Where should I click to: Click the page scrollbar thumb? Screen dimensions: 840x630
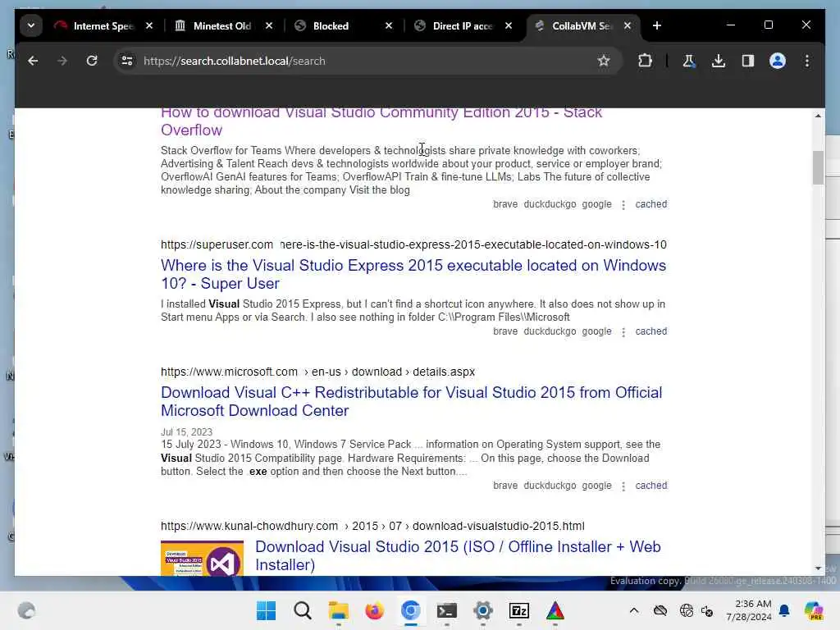(x=818, y=167)
